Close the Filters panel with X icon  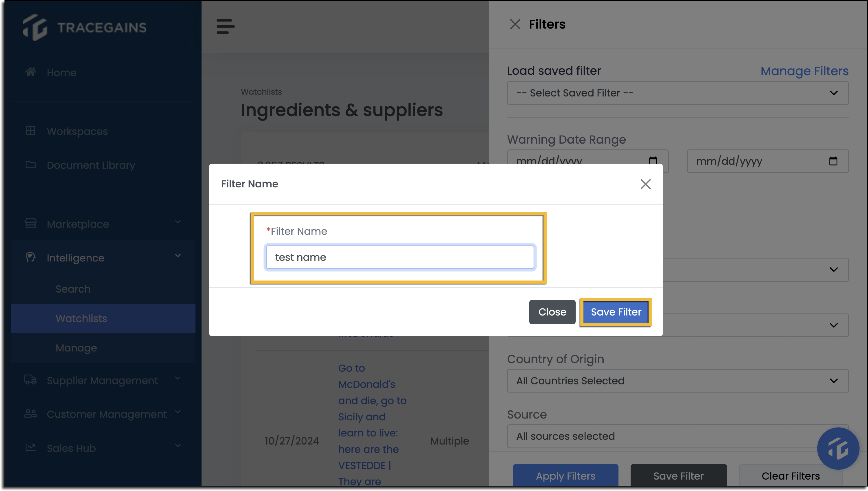tap(515, 24)
